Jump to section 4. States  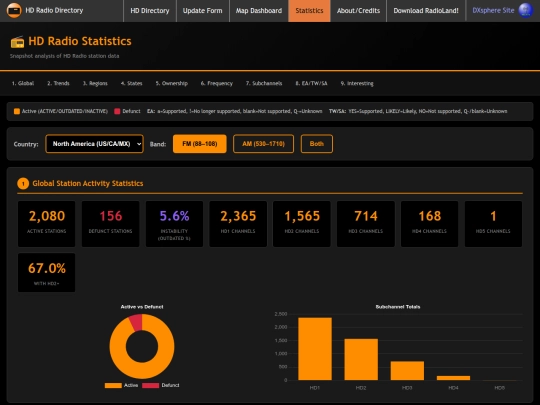[131, 83]
